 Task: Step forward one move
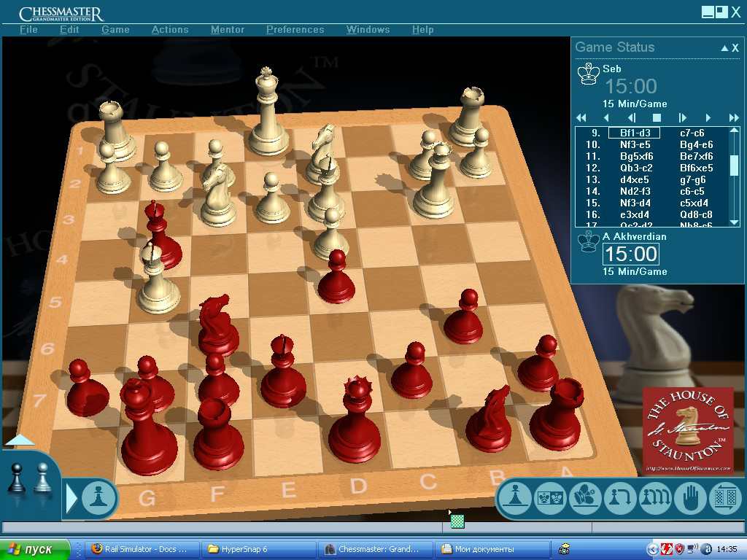682,117
